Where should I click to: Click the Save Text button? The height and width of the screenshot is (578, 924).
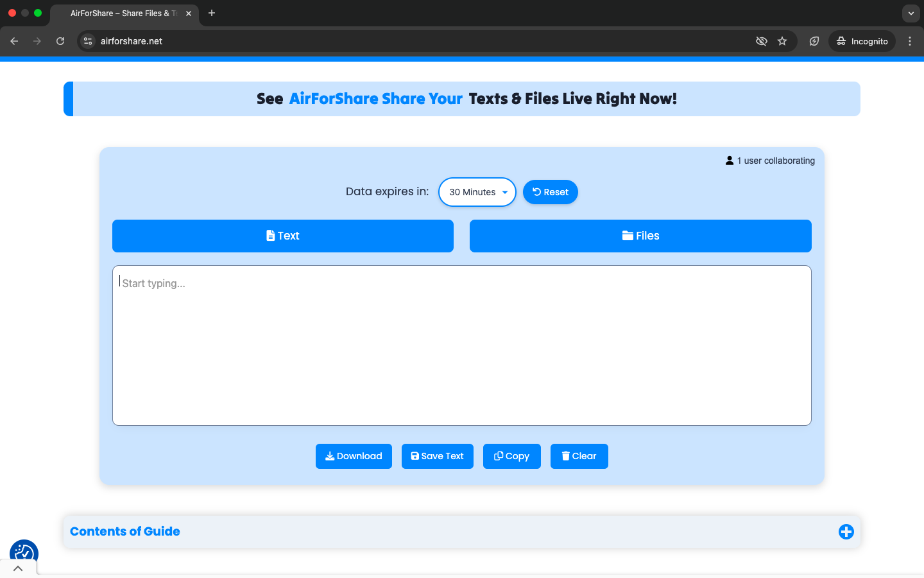click(438, 456)
